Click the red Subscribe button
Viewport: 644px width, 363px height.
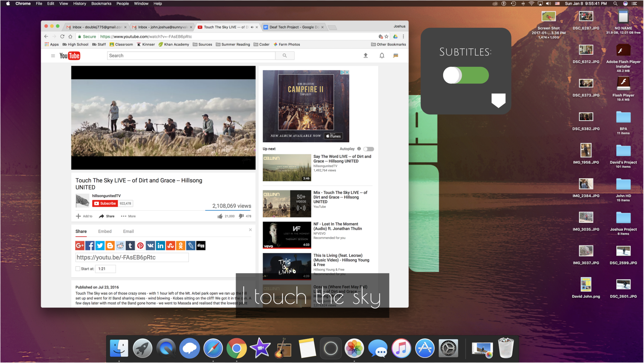(105, 203)
